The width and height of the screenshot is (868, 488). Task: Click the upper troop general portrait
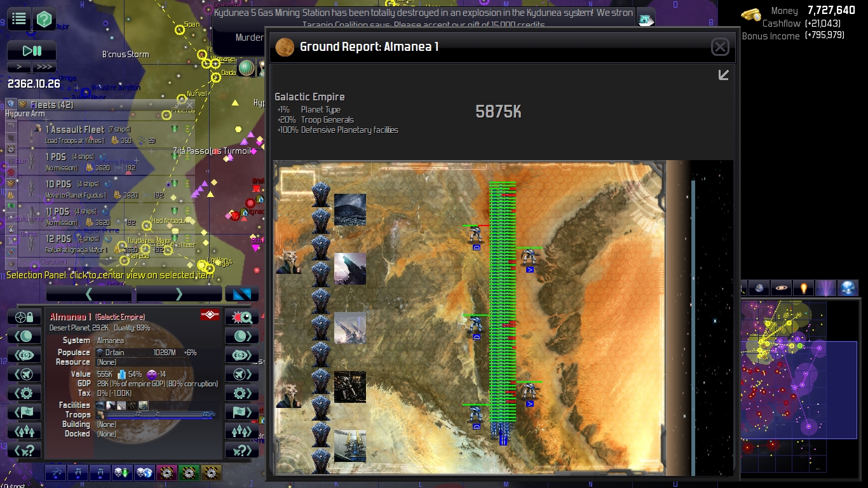coord(288,261)
